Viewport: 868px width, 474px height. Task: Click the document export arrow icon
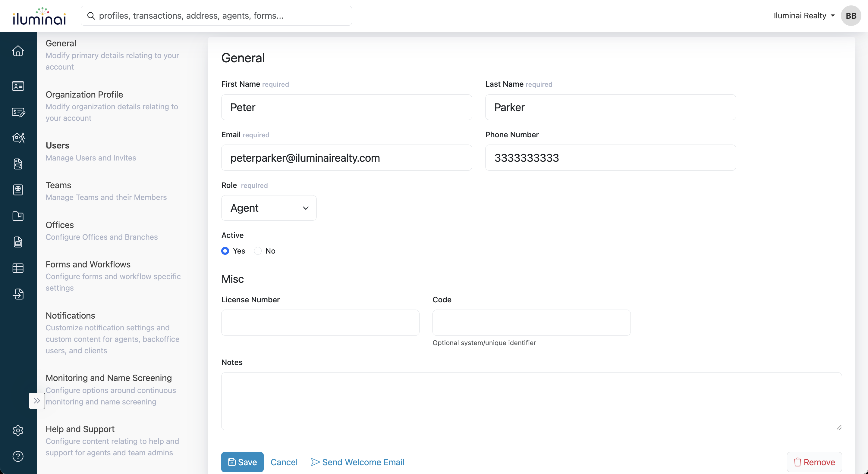pos(18,294)
